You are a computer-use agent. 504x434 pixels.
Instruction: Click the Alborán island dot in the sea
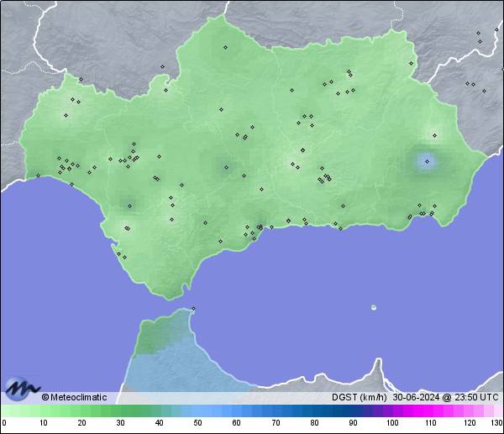(374, 307)
